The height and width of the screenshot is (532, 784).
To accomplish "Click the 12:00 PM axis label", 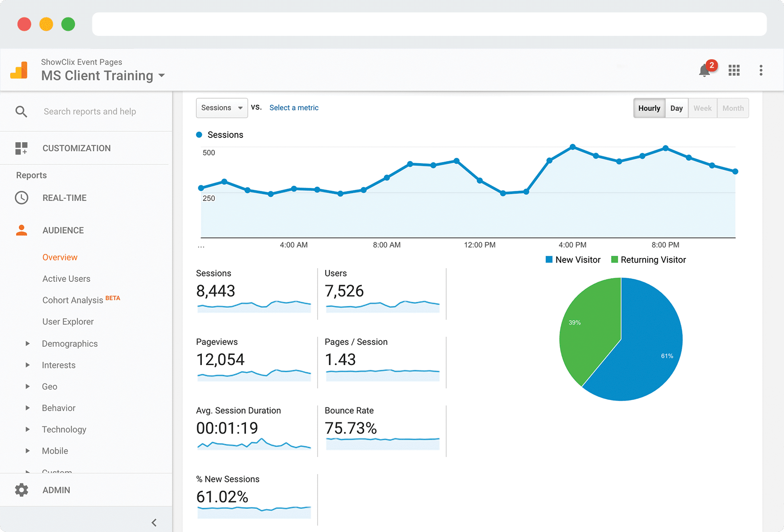I will 480,245.
